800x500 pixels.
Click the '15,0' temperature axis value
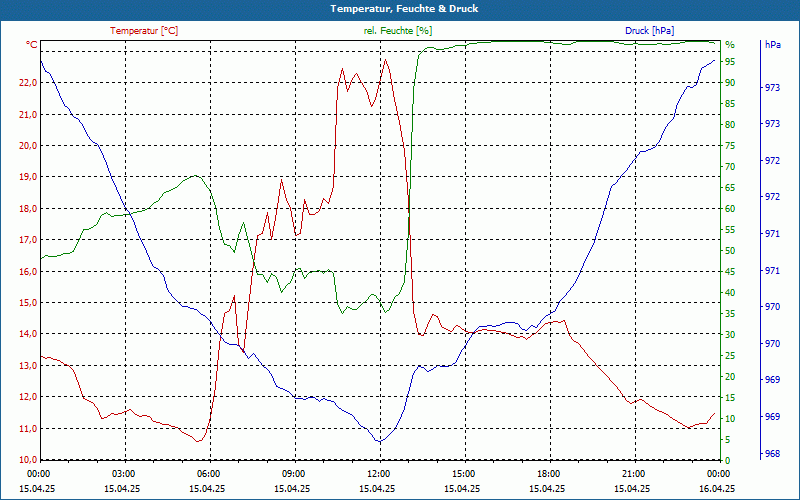tap(28, 303)
